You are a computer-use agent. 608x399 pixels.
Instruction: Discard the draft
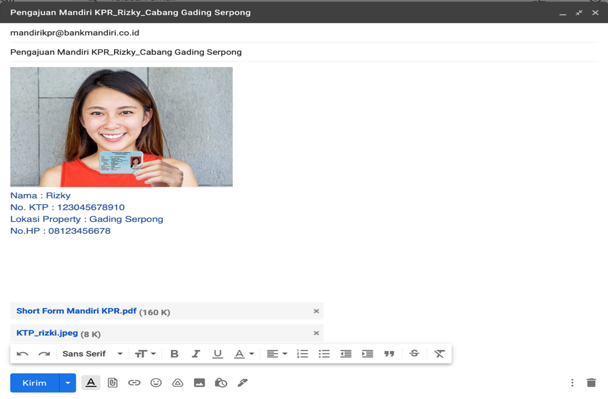coord(591,383)
